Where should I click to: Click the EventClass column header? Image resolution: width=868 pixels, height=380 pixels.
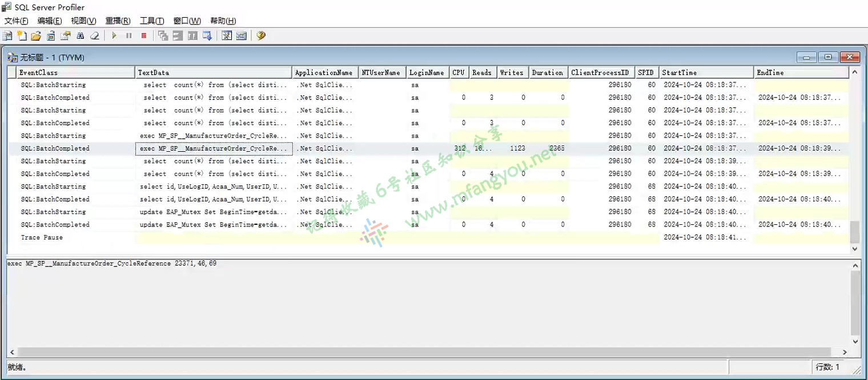76,72
